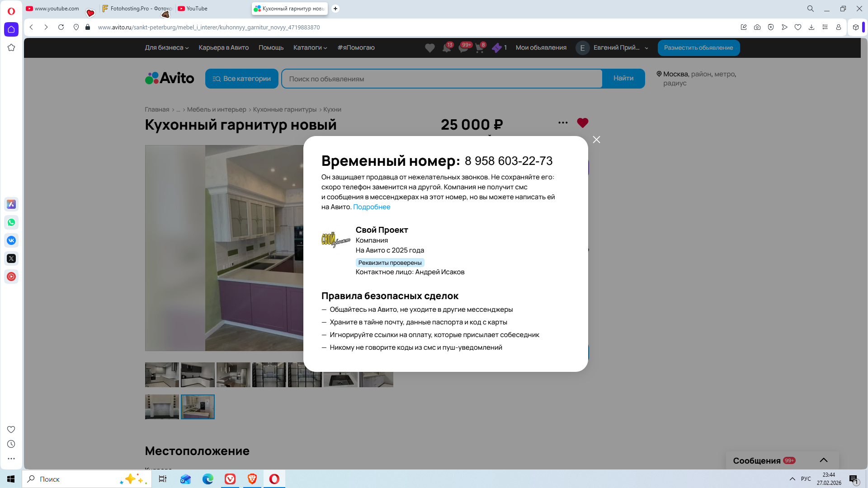This screenshot has height=488, width=868.
Task: Open Brave browser from taskbar
Action: click(x=252, y=479)
